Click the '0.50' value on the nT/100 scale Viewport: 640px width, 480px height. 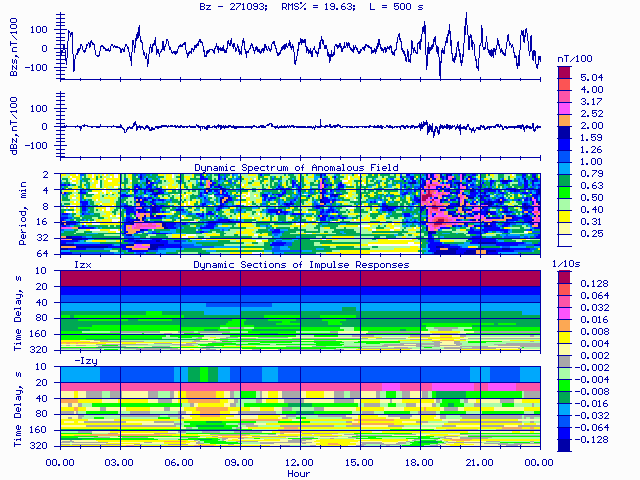point(591,198)
